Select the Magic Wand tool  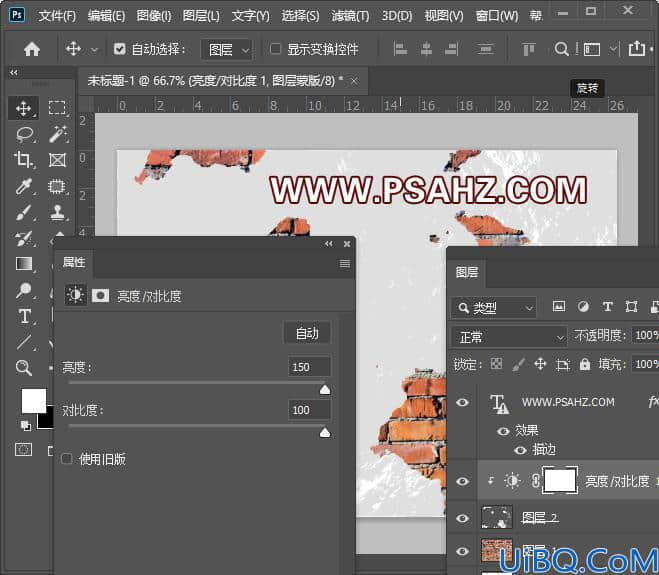58,134
